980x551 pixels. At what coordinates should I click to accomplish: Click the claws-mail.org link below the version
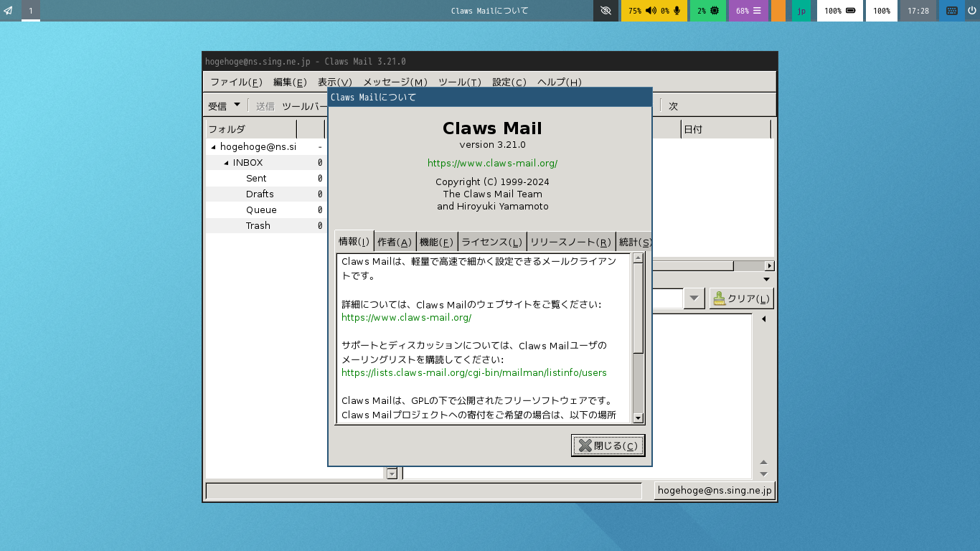coord(492,164)
